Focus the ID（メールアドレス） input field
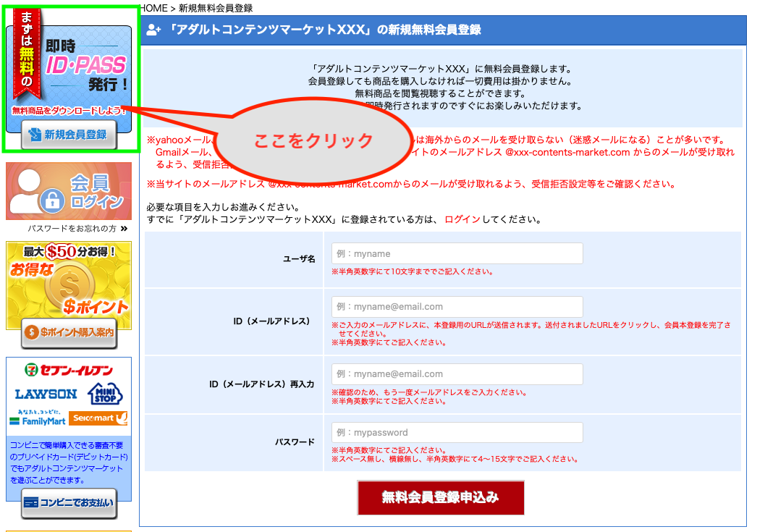 [x=457, y=307]
